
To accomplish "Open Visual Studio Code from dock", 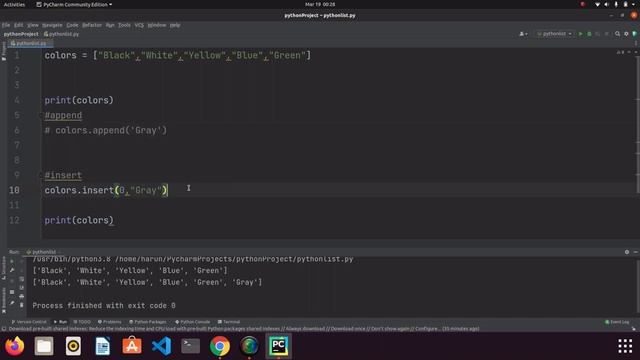I will pyautogui.click(x=161, y=346).
